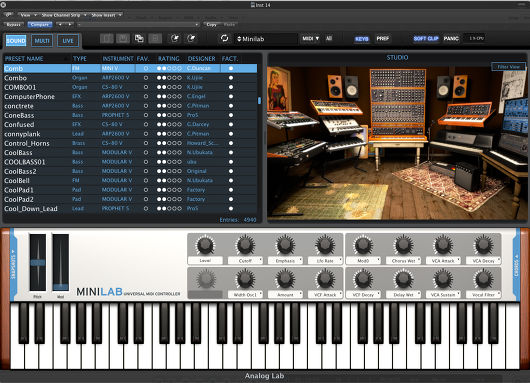
Task: Click the Width Osc1 knob
Action: [x=245, y=279]
